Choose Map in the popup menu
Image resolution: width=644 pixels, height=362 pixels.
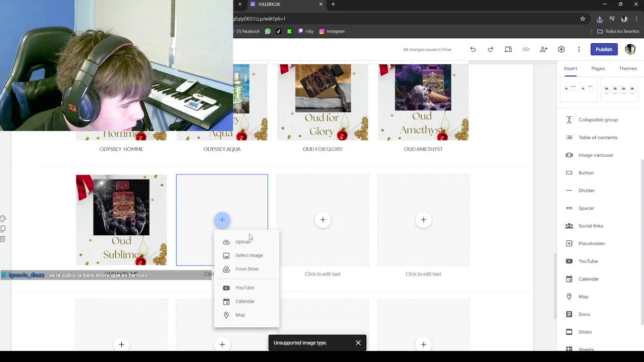pos(247,315)
